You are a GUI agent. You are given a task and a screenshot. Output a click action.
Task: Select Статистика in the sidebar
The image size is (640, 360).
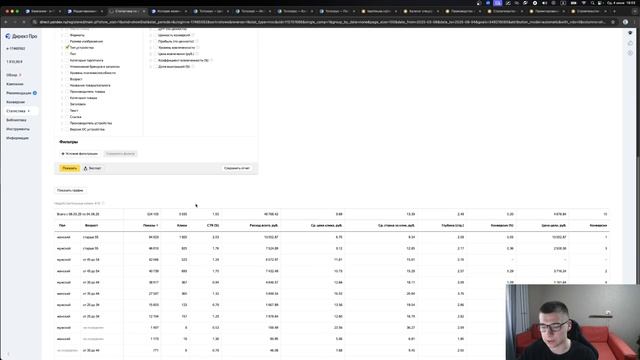tap(16, 111)
